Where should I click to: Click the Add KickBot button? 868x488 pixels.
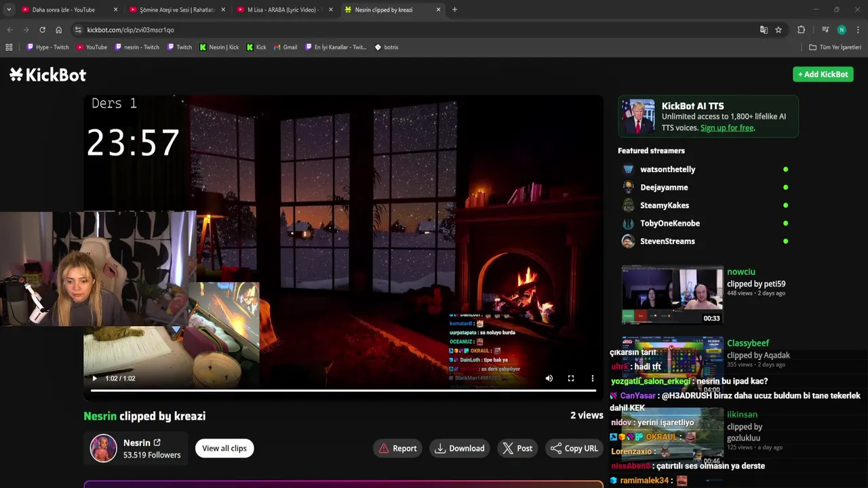pos(823,74)
